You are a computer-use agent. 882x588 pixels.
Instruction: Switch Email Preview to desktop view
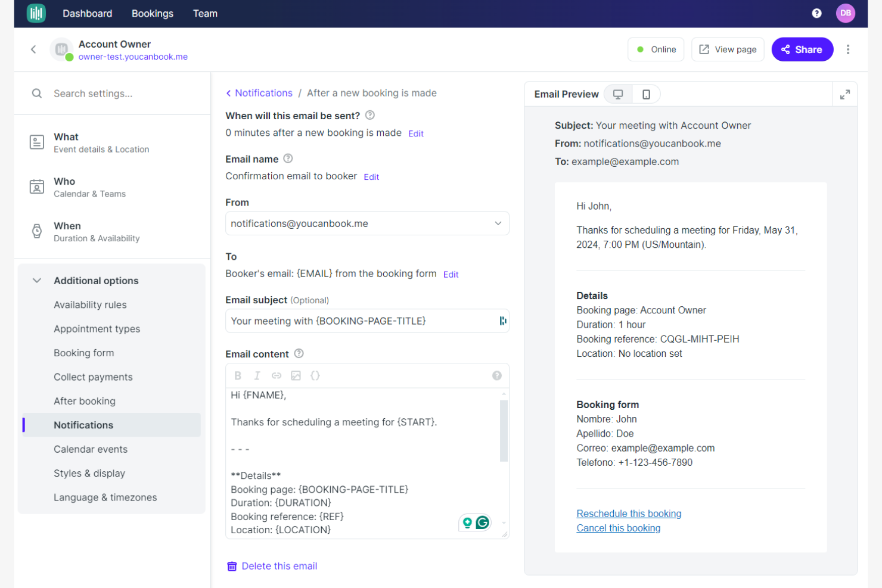coord(617,94)
